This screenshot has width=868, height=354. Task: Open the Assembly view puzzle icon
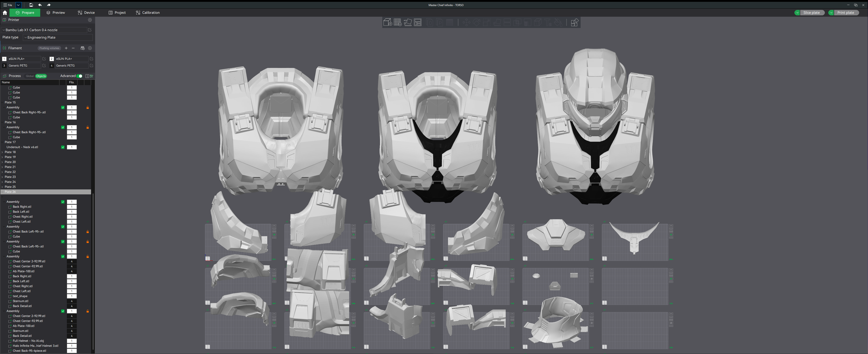(x=575, y=23)
